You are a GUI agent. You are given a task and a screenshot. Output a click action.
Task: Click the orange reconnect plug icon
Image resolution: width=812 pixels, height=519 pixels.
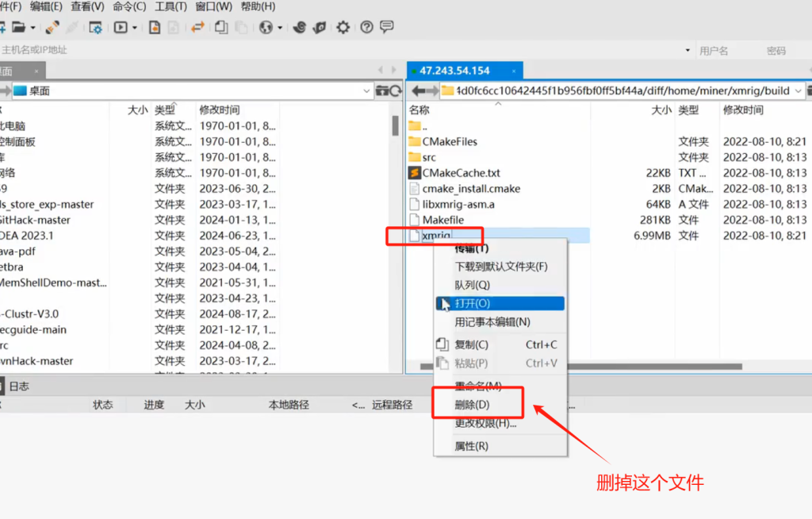point(52,27)
